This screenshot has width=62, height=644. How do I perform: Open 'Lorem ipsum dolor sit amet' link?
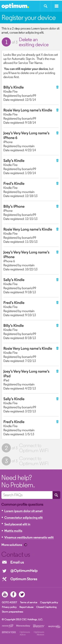point(23,511)
